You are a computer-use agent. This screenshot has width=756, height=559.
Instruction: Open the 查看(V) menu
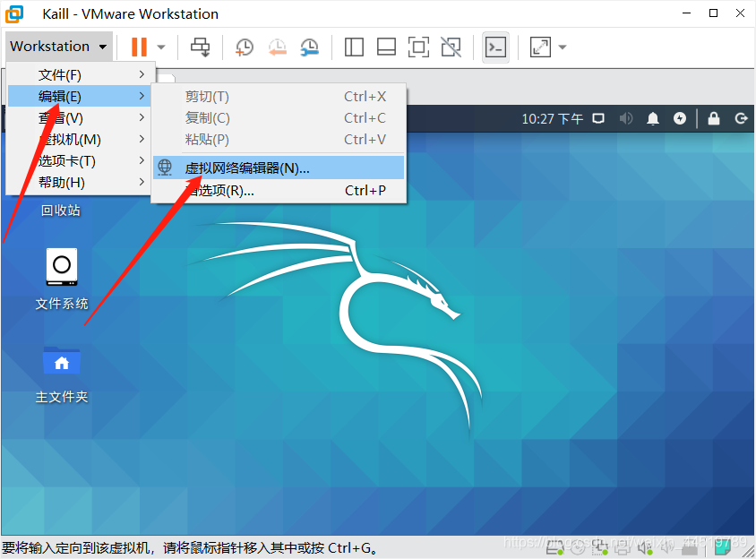80,117
